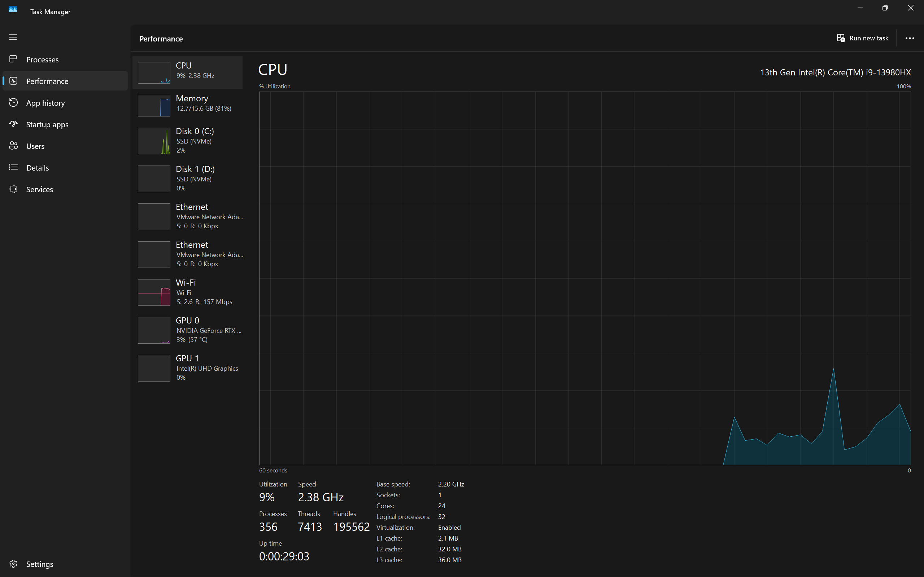Click the CPU utilization graph area
The width and height of the screenshot is (924, 577).
[585, 278]
